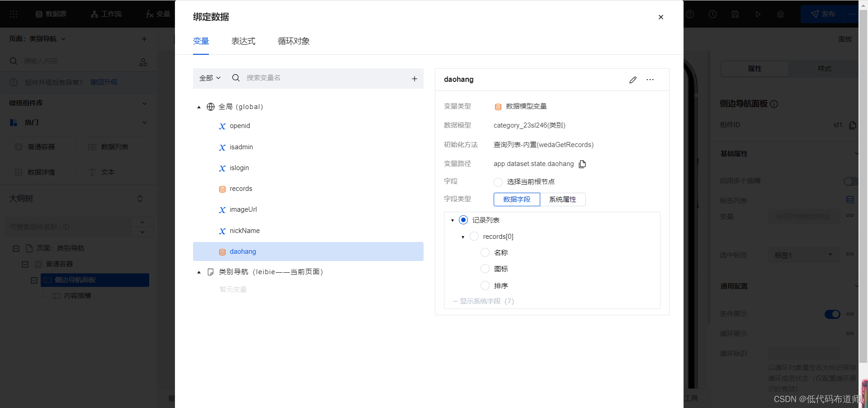Collapse the 页面: 类别导航 outline node
The width and height of the screenshot is (868, 408).
(x=16, y=249)
